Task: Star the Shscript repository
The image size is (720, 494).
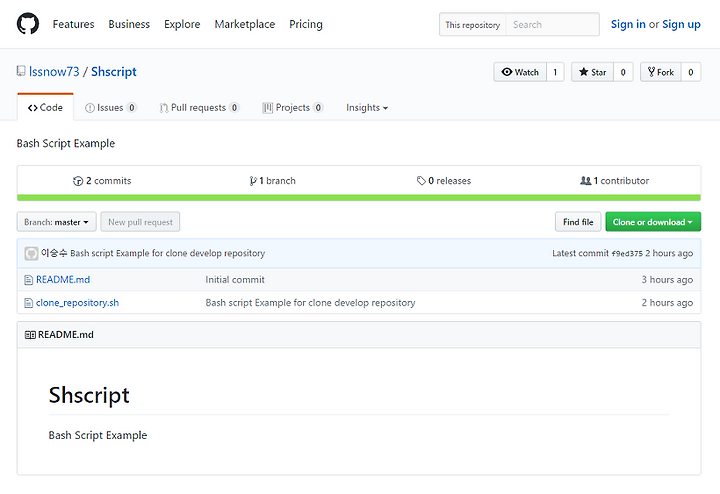Action: pyautogui.click(x=592, y=72)
